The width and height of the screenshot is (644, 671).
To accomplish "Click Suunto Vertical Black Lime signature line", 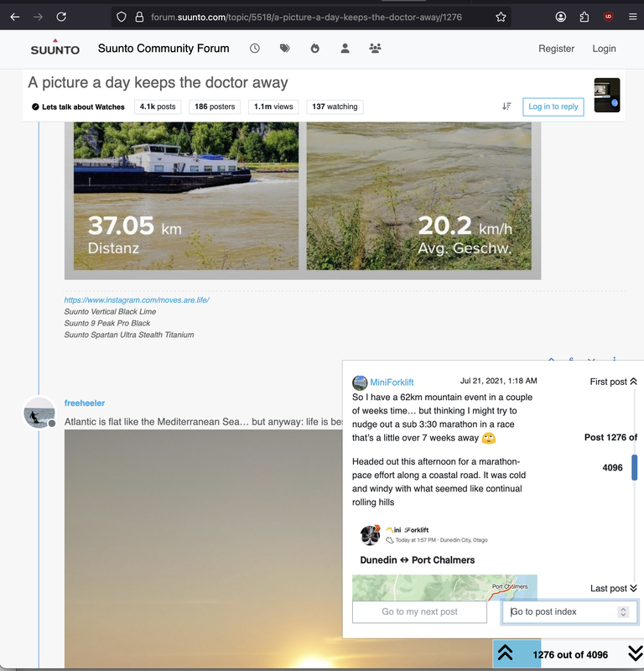I will pos(110,311).
